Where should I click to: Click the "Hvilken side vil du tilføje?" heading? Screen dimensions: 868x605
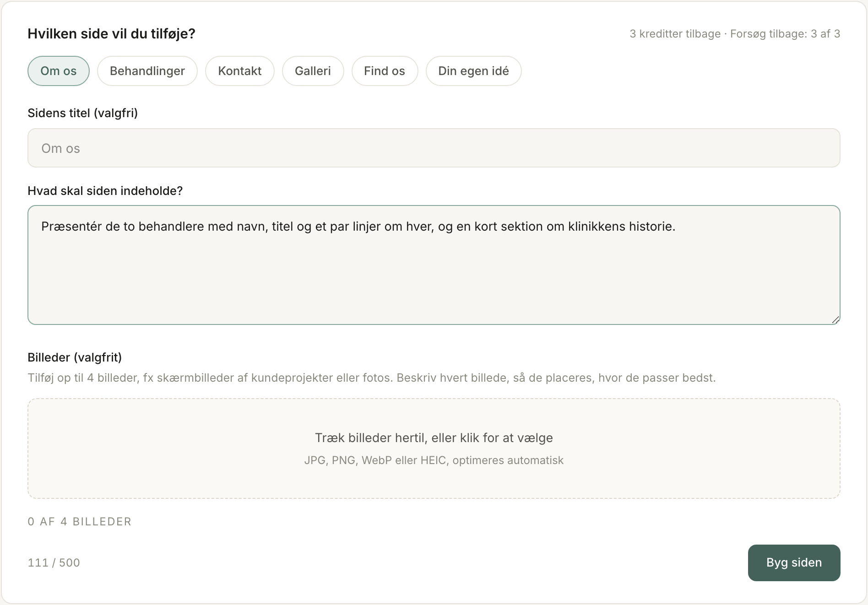[112, 34]
